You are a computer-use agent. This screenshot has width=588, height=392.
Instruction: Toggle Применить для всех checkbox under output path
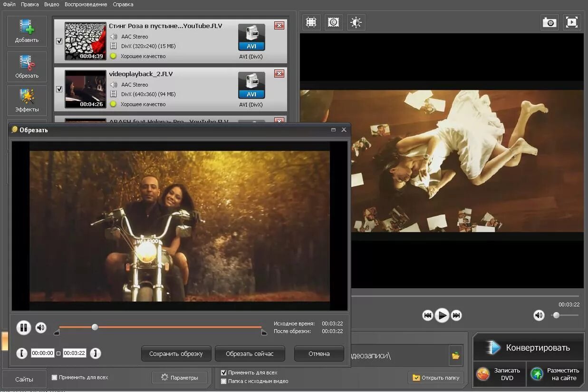[224, 372]
